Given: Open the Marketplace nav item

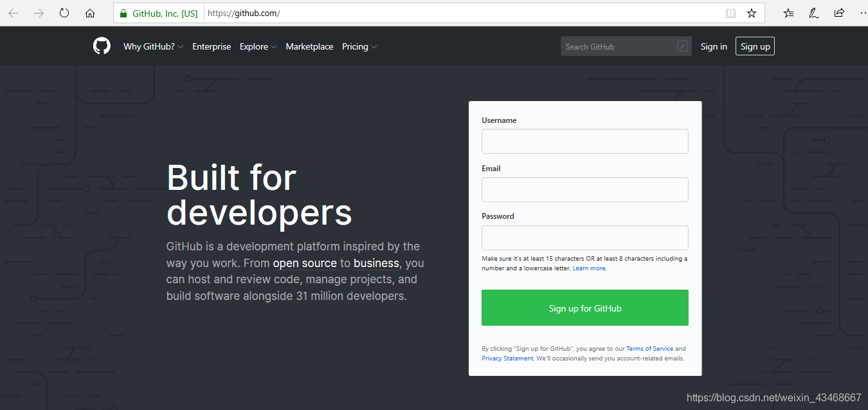Looking at the screenshot, I should coord(309,46).
